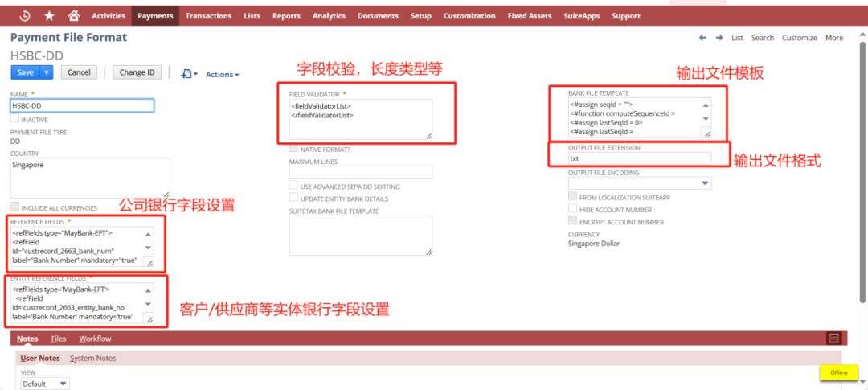Expand the Actions menu
868x390 pixels.
pos(222,74)
